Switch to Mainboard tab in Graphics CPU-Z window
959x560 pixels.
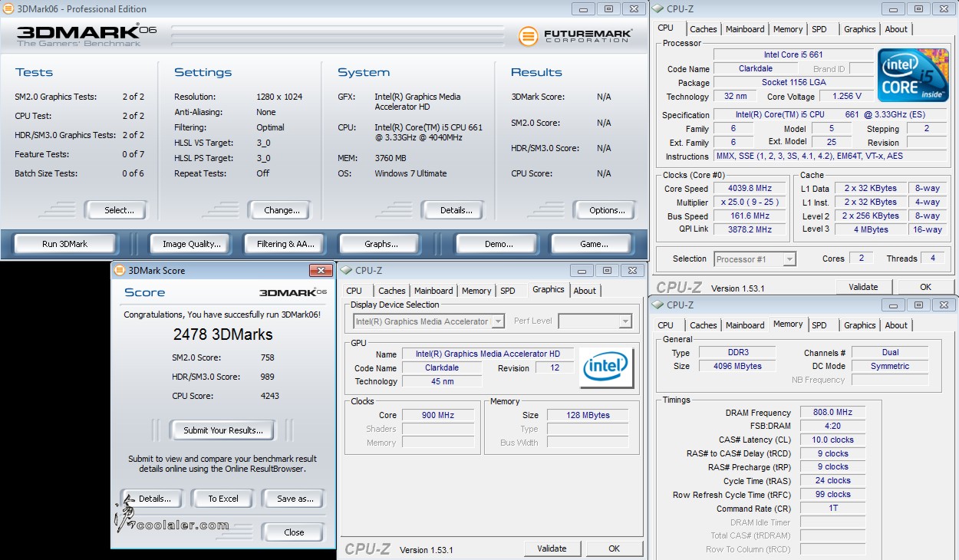click(433, 291)
